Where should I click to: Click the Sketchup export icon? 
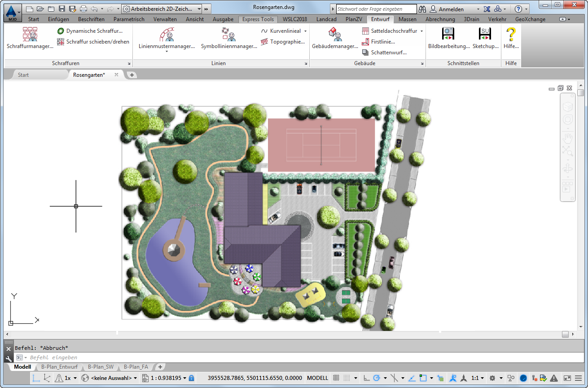tap(485, 38)
